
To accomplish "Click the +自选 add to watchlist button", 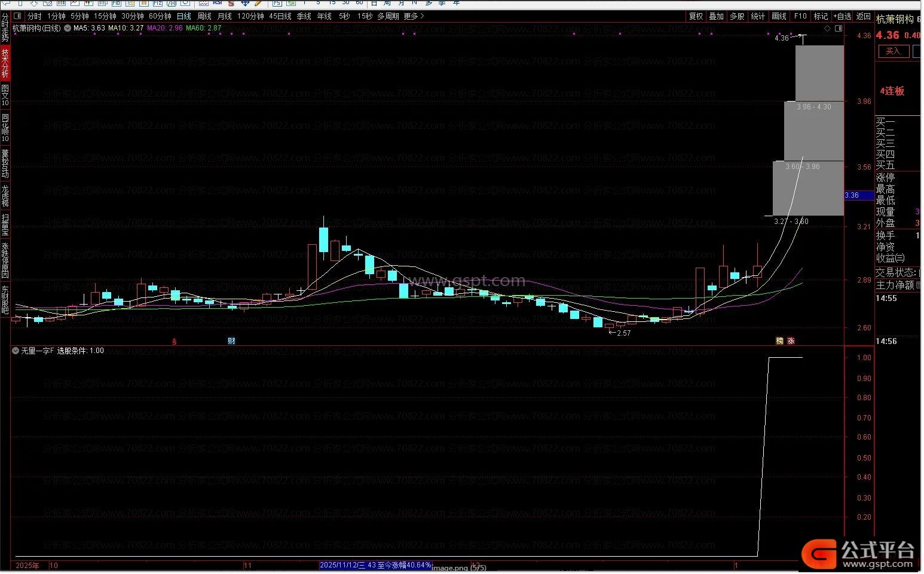I will point(842,16).
